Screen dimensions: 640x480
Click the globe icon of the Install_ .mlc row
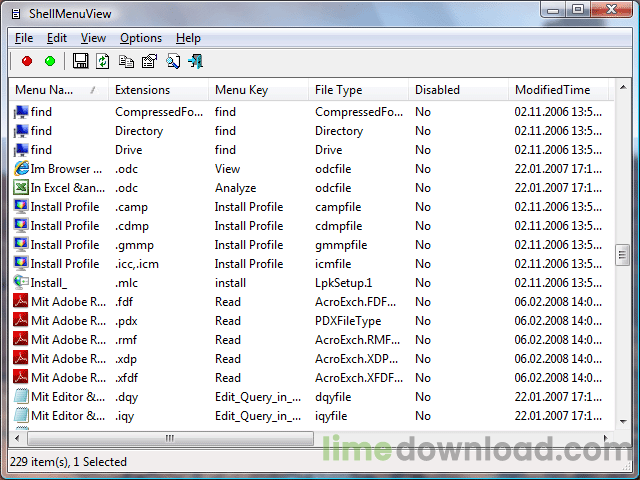click(x=21, y=282)
